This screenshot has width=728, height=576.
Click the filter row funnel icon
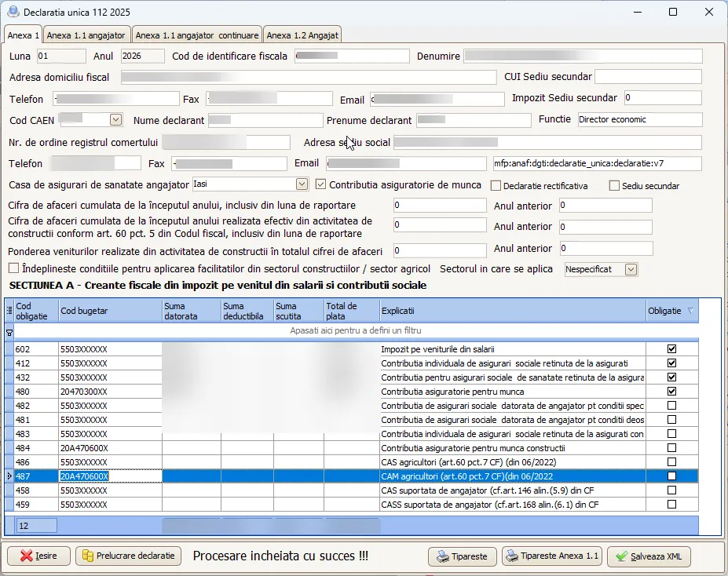coord(9,333)
